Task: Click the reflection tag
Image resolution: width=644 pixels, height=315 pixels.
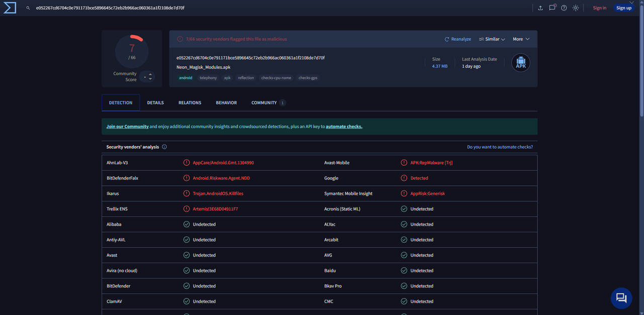Action: (246, 78)
